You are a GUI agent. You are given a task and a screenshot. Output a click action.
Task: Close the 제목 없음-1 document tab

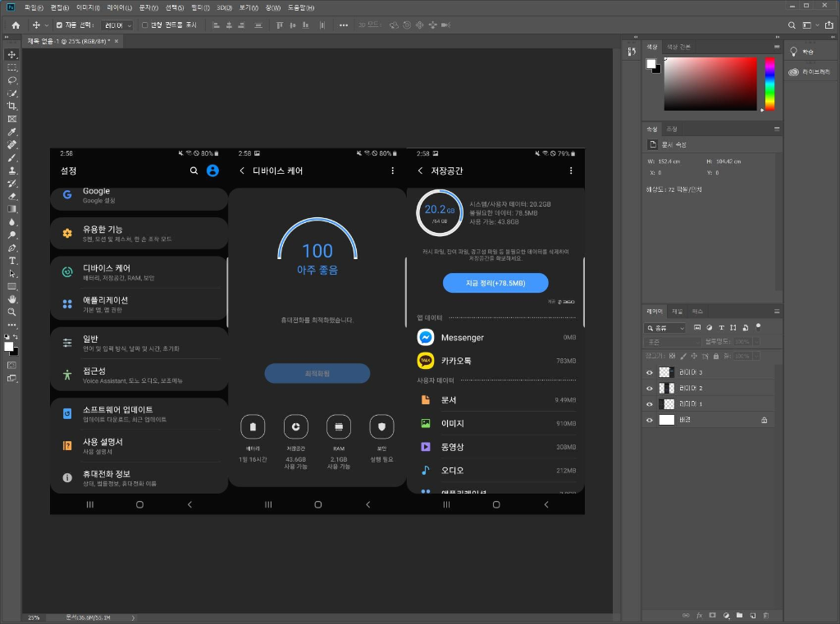116,41
